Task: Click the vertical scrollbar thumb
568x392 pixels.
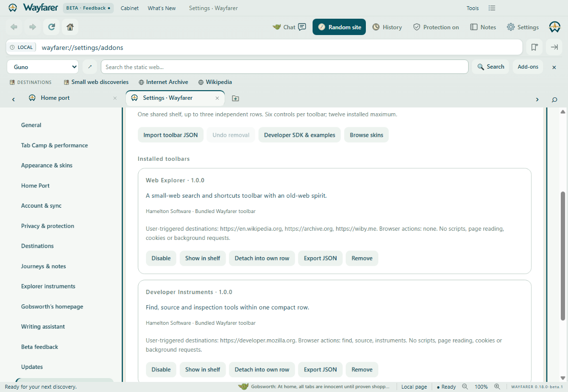Action: point(563,256)
